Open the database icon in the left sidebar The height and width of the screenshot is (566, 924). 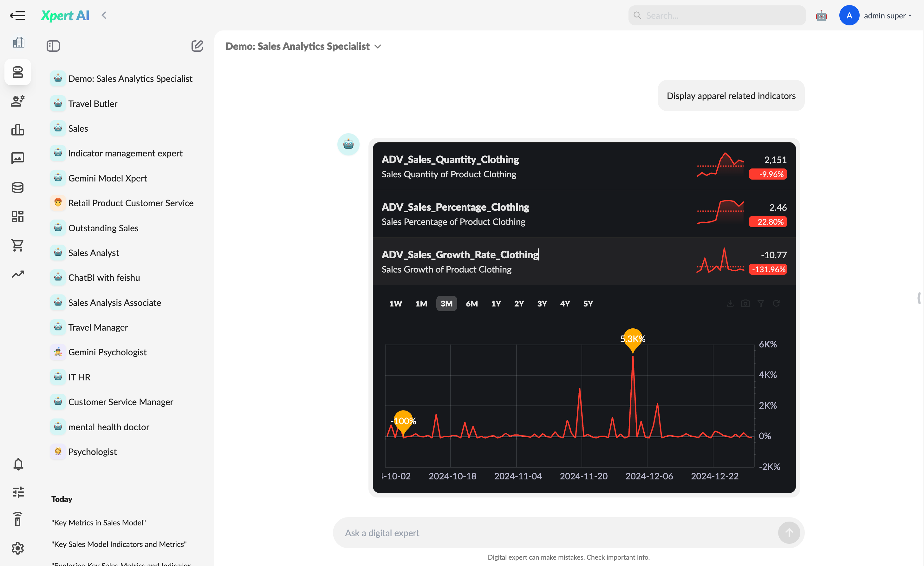point(18,187)
